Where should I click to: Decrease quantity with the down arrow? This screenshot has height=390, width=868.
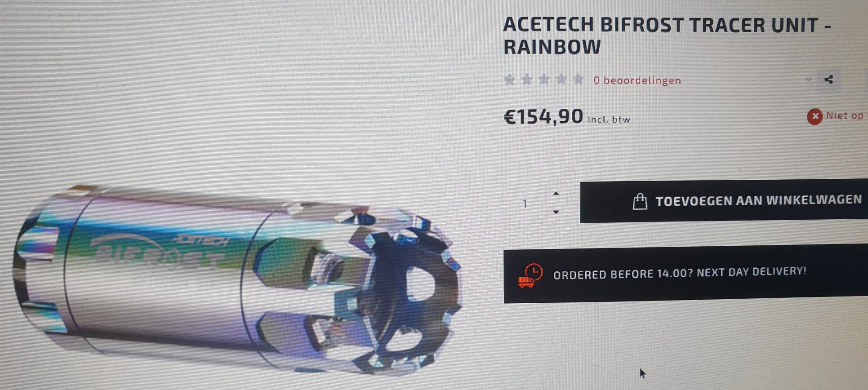(x=556, y=212)
